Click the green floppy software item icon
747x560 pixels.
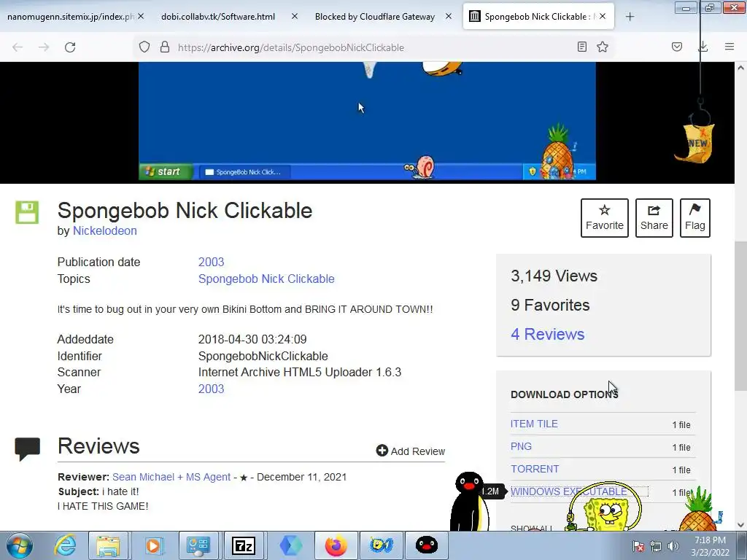[27, 212]
